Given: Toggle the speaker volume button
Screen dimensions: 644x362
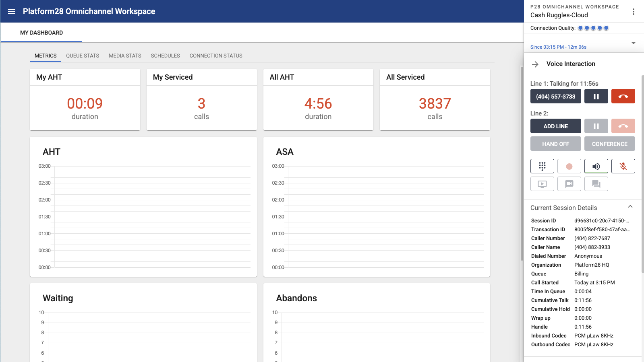Looking at the screenshot, I should (x=596, y=166).
